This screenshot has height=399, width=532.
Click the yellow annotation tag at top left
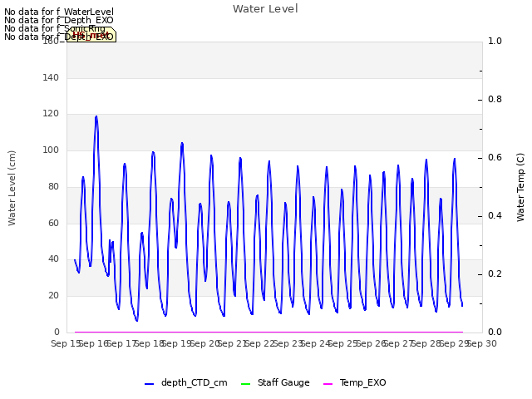coord(91,35)
